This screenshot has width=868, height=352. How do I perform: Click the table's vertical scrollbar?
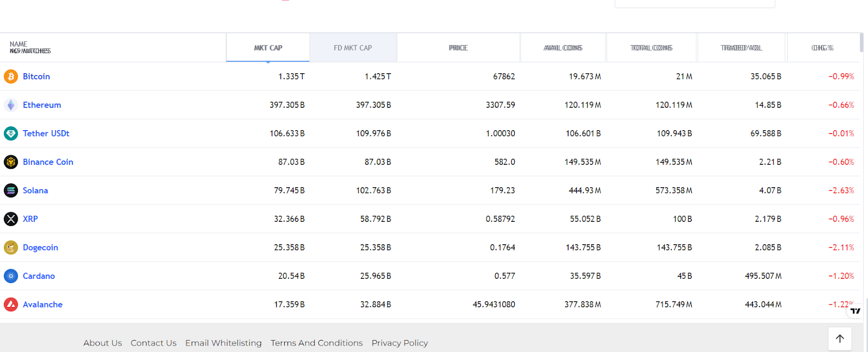pos(861,43)
